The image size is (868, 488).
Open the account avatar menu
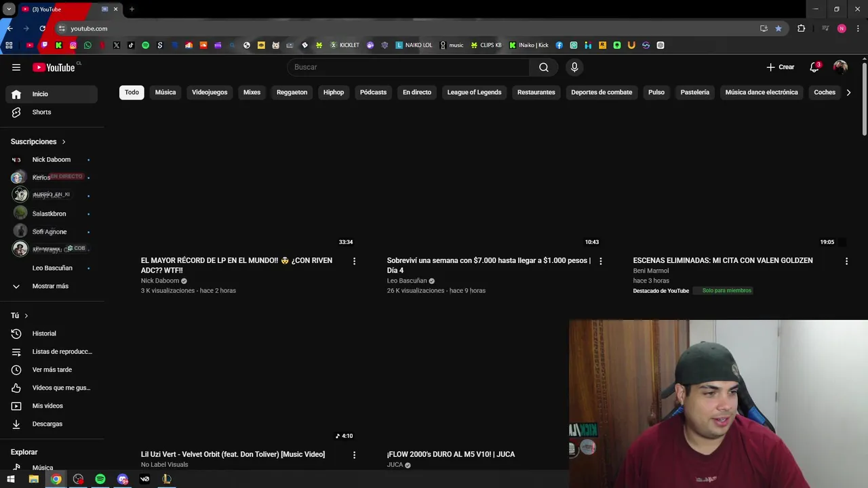point(840,67)
